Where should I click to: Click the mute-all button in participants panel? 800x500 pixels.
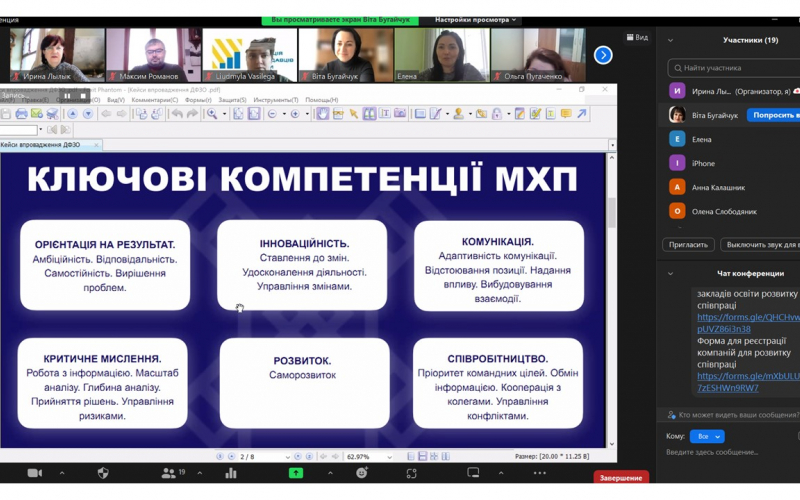point(760,245)
